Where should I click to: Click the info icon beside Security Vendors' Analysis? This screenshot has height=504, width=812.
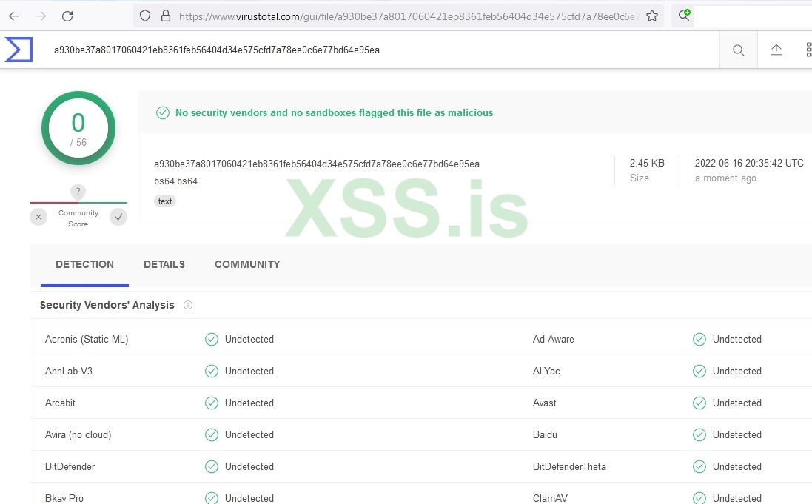[x=188, y=305]
